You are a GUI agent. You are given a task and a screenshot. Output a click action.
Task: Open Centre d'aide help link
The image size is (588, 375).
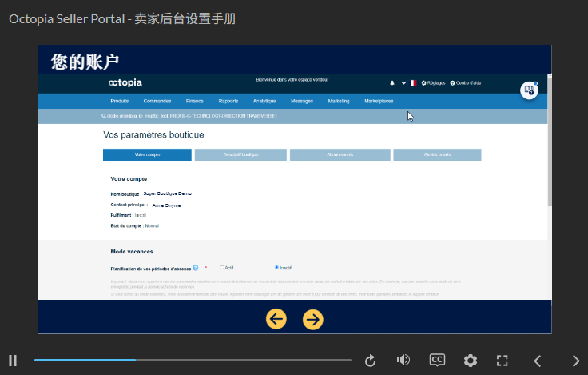(466, 83)
